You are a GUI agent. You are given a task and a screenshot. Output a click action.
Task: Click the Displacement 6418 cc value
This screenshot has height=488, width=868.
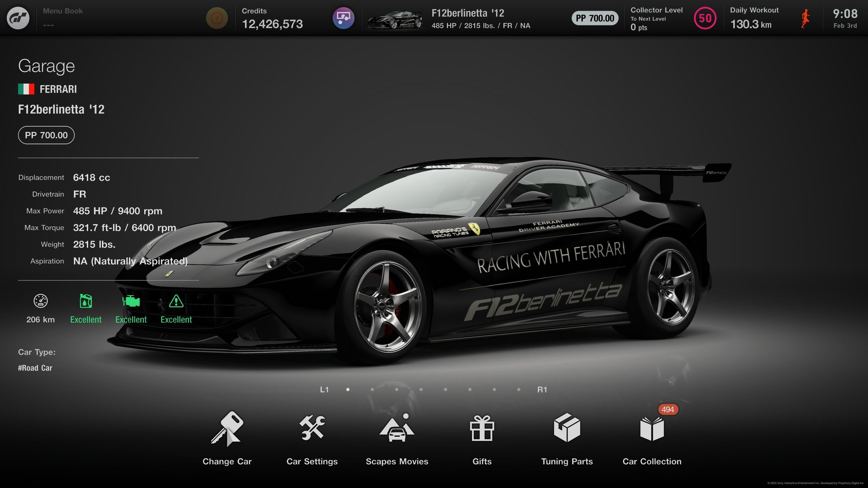coord(92,178)
